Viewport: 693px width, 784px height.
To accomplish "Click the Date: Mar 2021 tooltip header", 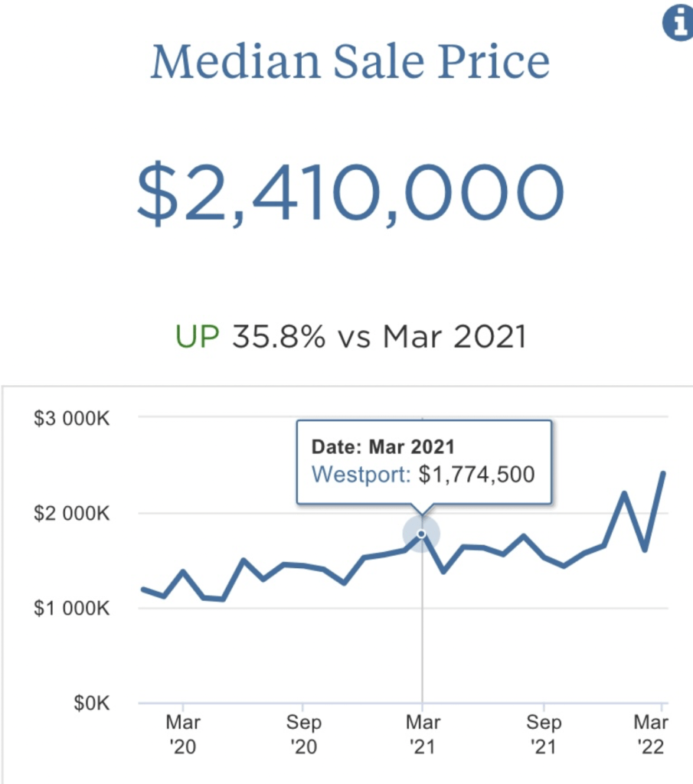I will tap(383, 446).
